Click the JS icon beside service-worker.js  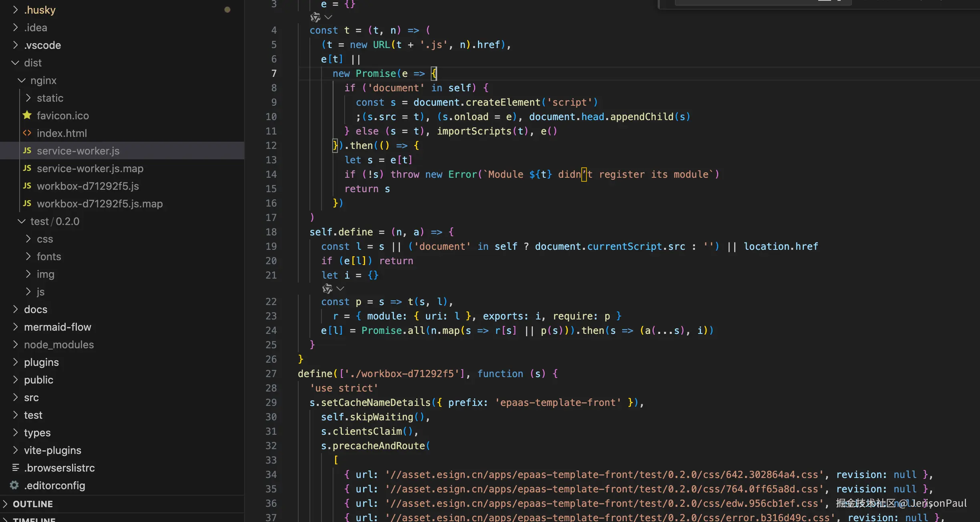[x=27, y=151]
